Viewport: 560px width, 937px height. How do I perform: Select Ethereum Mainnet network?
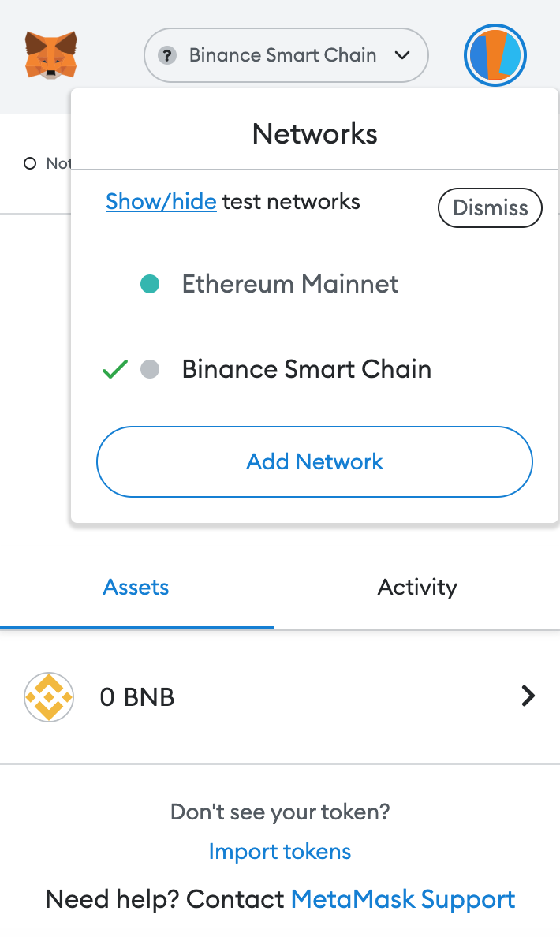(289, 284)
